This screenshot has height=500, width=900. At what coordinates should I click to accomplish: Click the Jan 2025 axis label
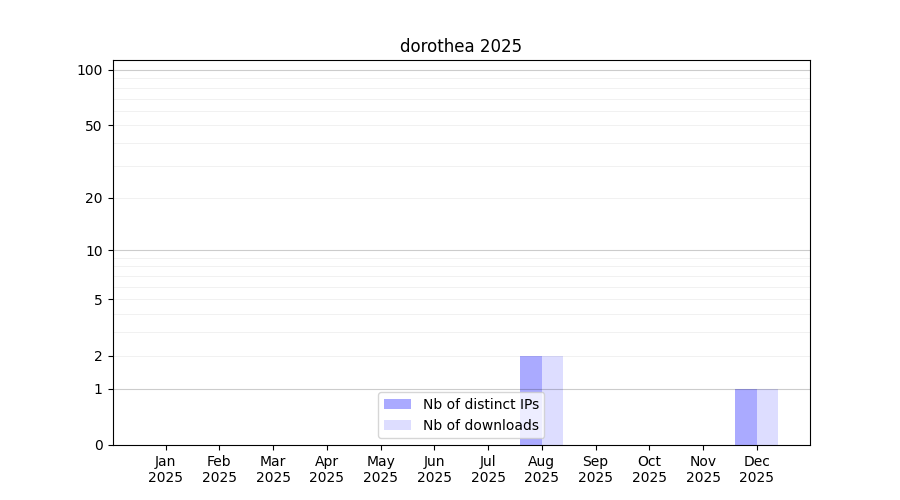165,469
